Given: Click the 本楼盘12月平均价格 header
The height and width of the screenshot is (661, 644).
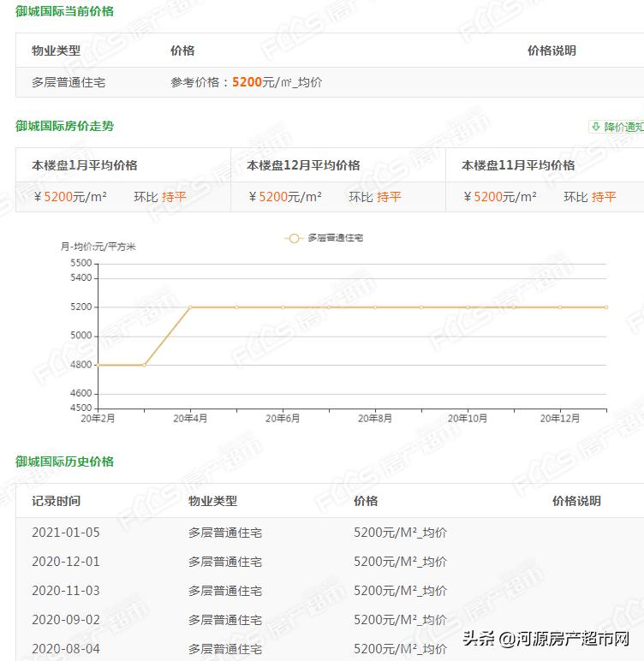Looking at the screenshot, I should tap(303, 165).
